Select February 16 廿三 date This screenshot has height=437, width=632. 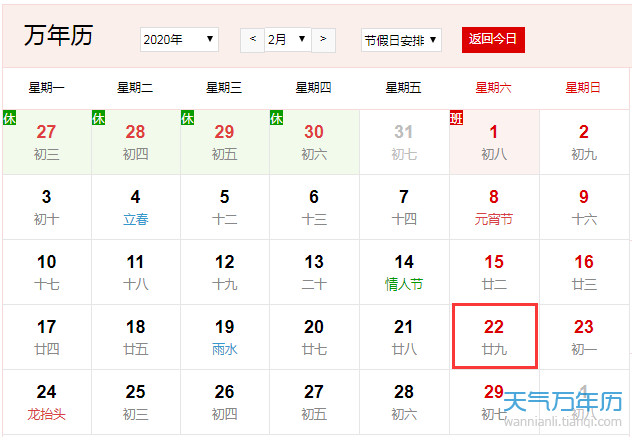[584, 272]
